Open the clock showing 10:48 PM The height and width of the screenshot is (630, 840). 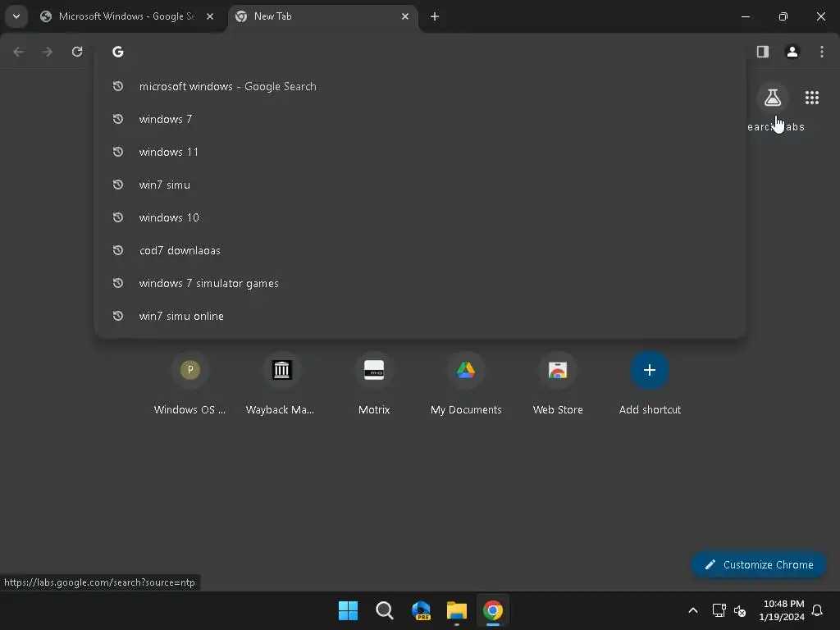click(x=782, y=610)
